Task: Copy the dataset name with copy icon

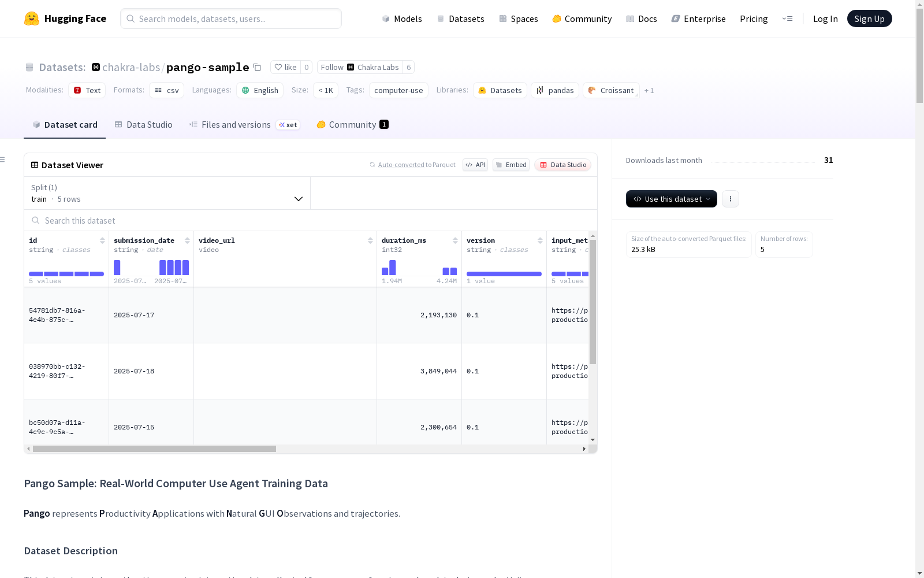Action: click(257, 67)
